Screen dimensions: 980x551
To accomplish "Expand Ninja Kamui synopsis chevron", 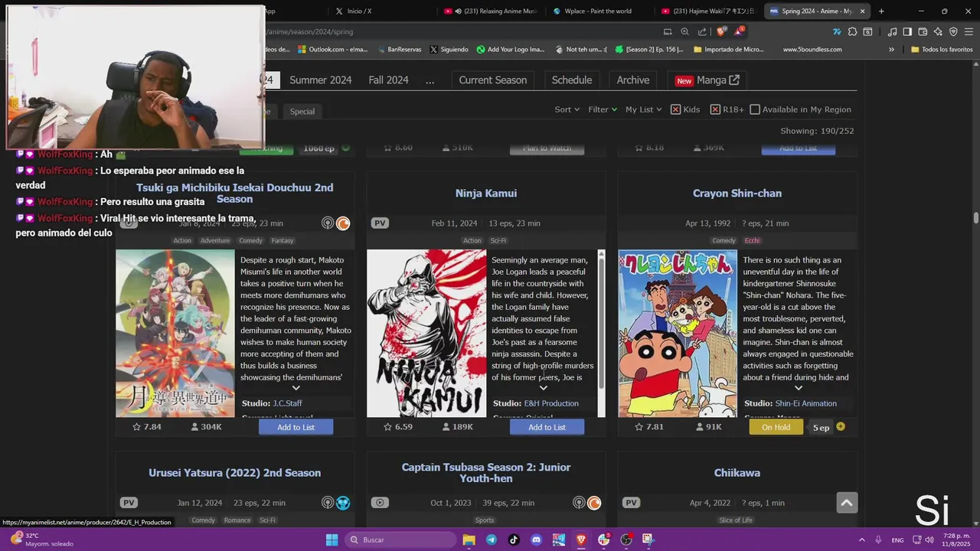I will pos(544,388).
